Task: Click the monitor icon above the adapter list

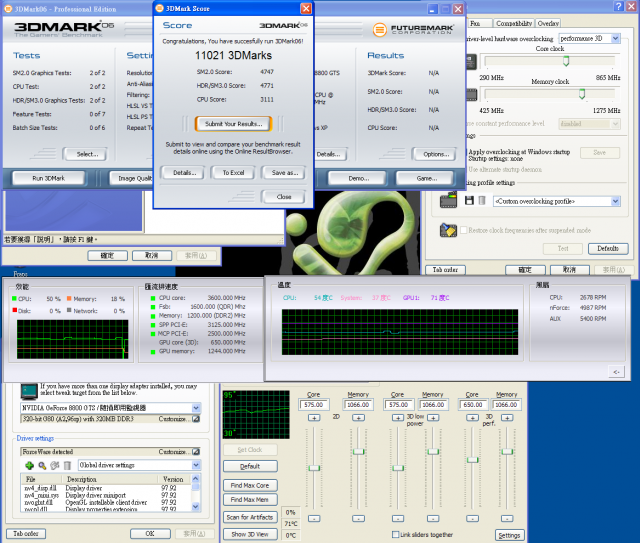Action: point(29,392)
